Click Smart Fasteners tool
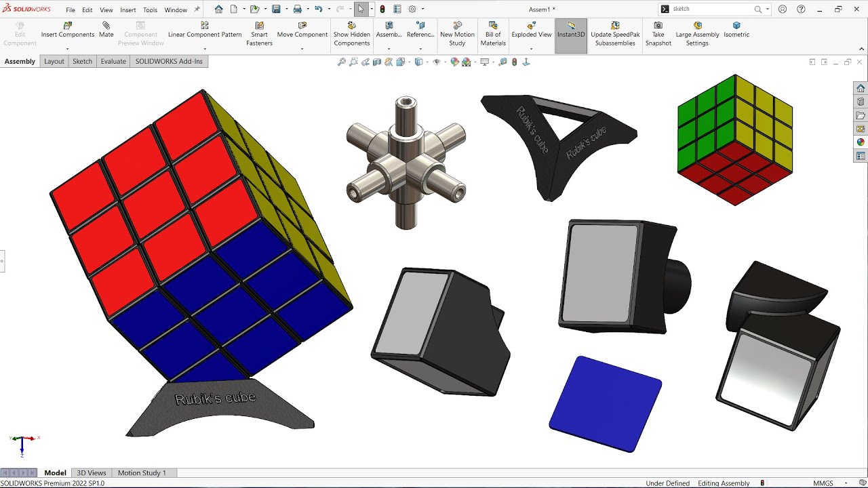This screenshot has height=488, width=868. (x=259, y=34)
